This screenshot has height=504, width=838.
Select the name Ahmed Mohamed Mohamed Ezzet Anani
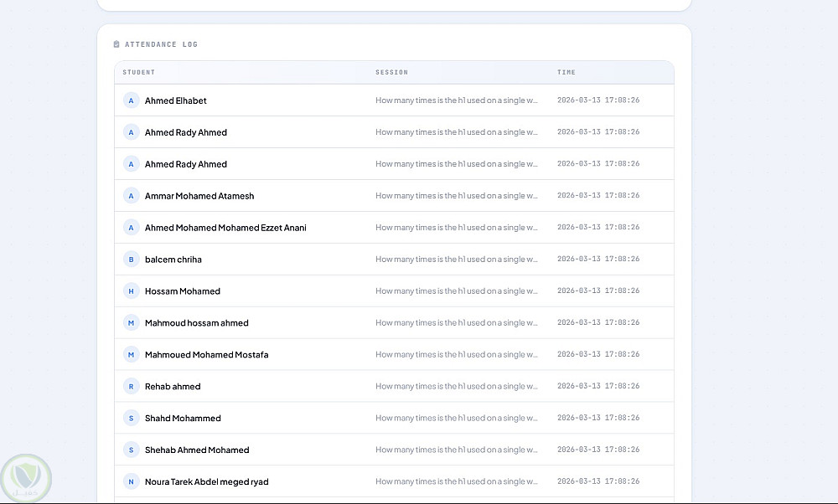[x=225, y=228]
